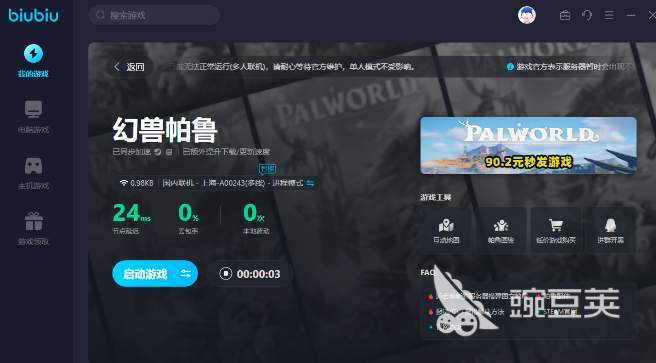Open the hamburger menu in title bar
Image resolution: width=656 pixels, height=363 pixels.
609,15
